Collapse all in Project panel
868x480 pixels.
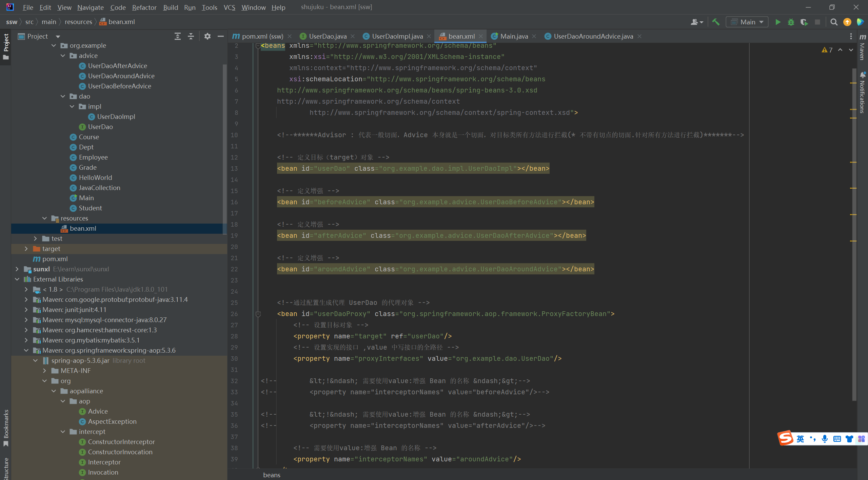pyautogui.click(x=191, y=36)
